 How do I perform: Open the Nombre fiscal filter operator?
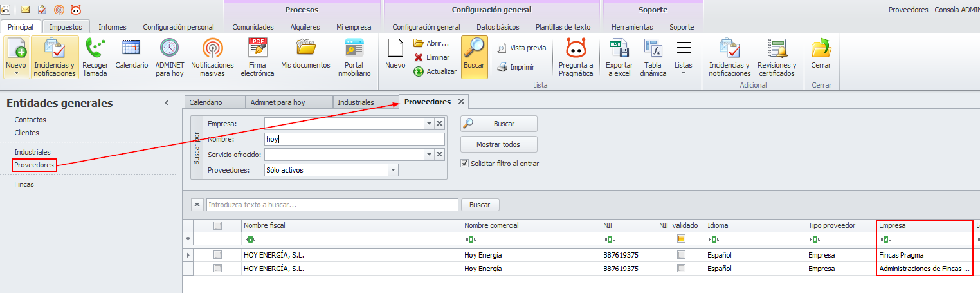[250, 239]
